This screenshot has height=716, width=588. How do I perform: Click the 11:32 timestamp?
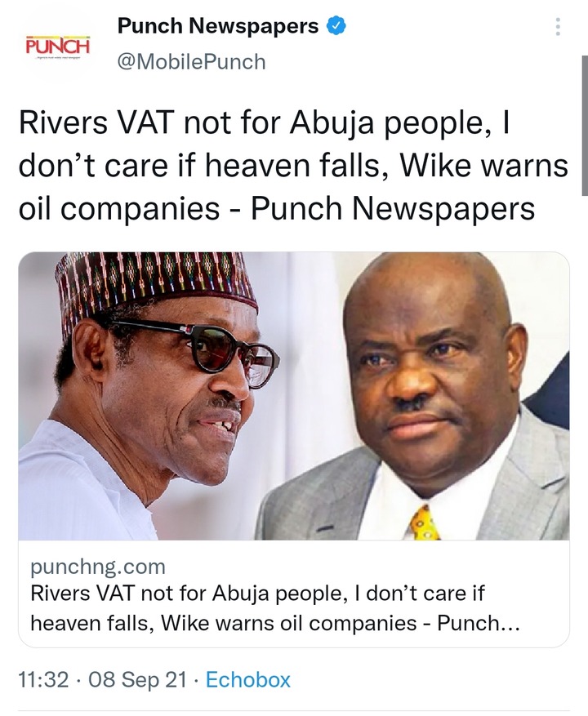tap(43, 680)
